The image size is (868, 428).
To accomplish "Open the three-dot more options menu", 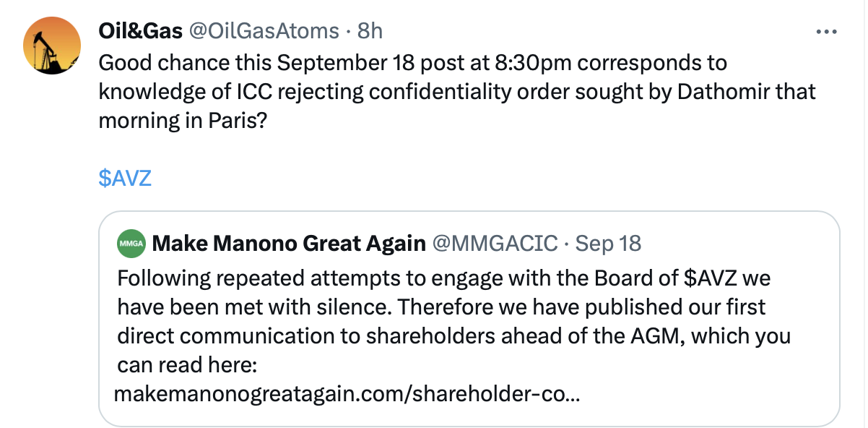I will (x=825, y=32).
